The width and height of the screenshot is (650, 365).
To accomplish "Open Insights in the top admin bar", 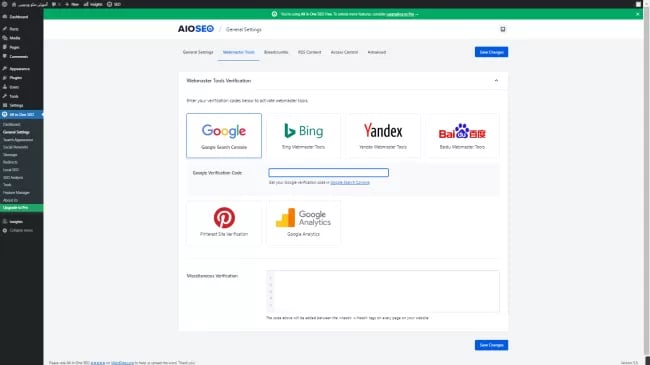I will click(x=93, y=4).
